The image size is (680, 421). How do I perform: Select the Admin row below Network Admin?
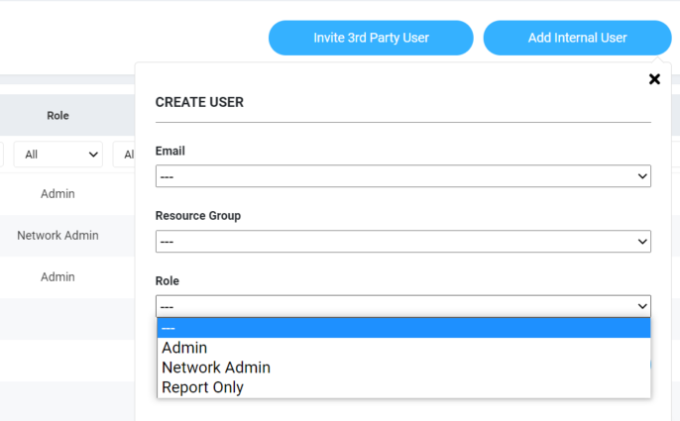[x=58, y=277]
